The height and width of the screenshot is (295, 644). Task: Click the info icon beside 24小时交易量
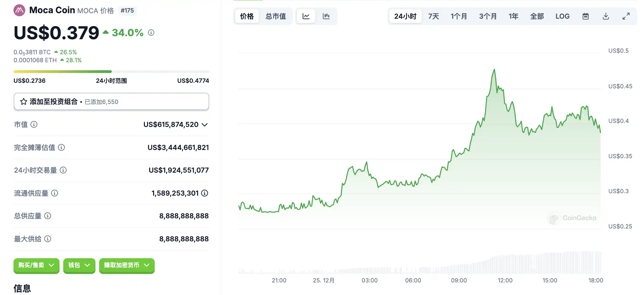pos(63,170)
